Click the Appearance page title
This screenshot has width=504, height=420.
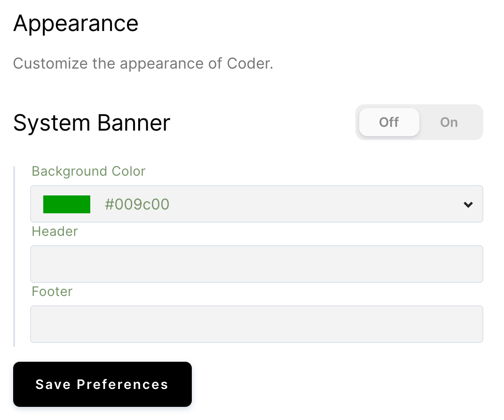tap(76, 23)
